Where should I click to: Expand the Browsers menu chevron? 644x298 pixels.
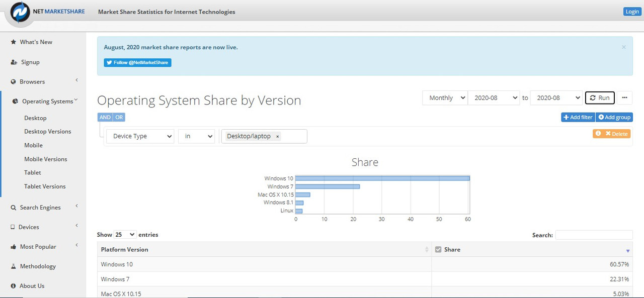click(x=77, y=80)
